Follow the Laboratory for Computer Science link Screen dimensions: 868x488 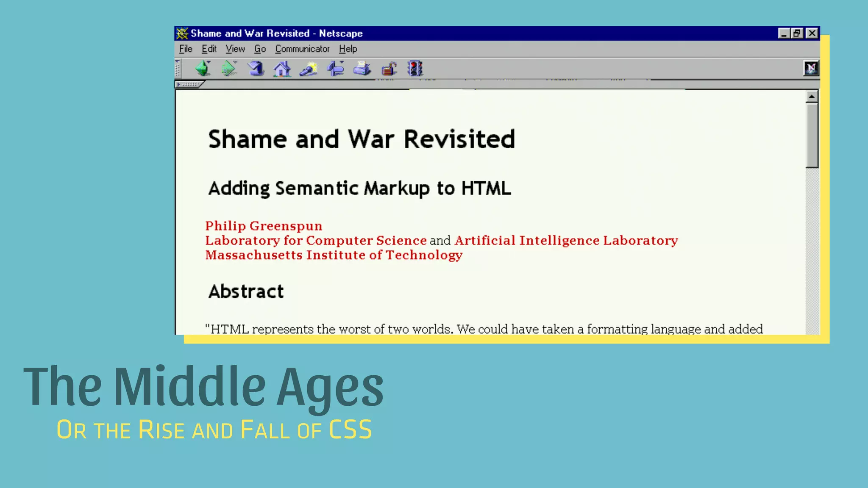pyautogui.click(x=316, y=240)
